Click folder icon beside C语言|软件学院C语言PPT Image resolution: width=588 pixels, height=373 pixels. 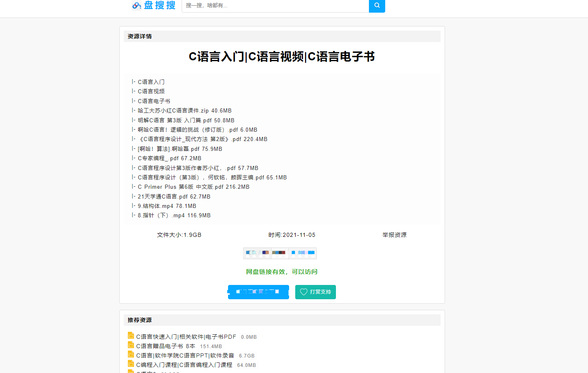tap(131, 354)
